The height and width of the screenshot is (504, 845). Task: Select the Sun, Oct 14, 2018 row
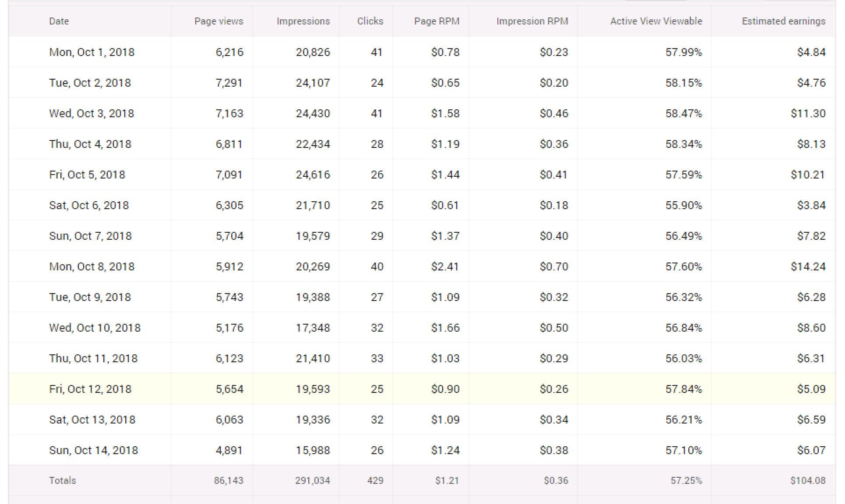pyautogui.click(x=422, y=450)
